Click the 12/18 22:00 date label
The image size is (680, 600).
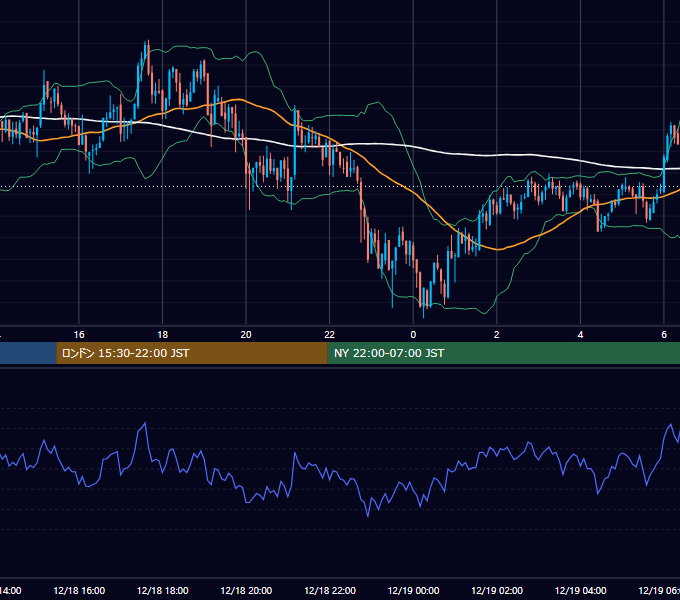pos(330,590)
